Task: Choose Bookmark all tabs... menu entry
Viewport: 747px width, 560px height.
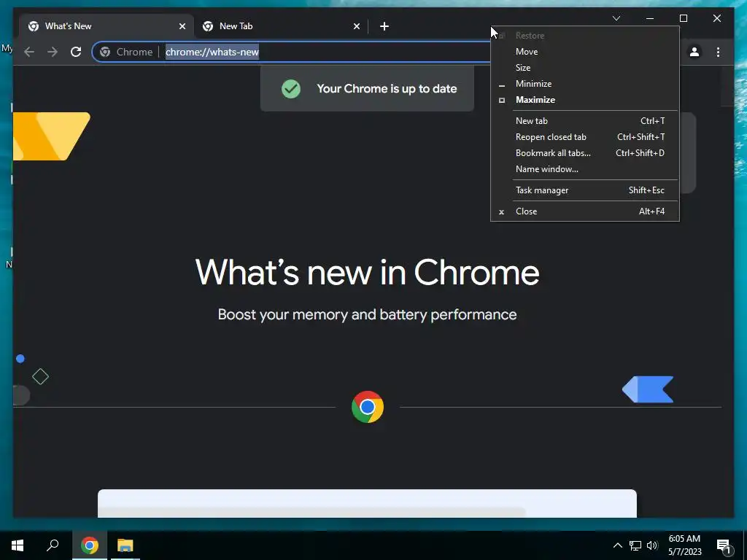Action: click(585, 153)
